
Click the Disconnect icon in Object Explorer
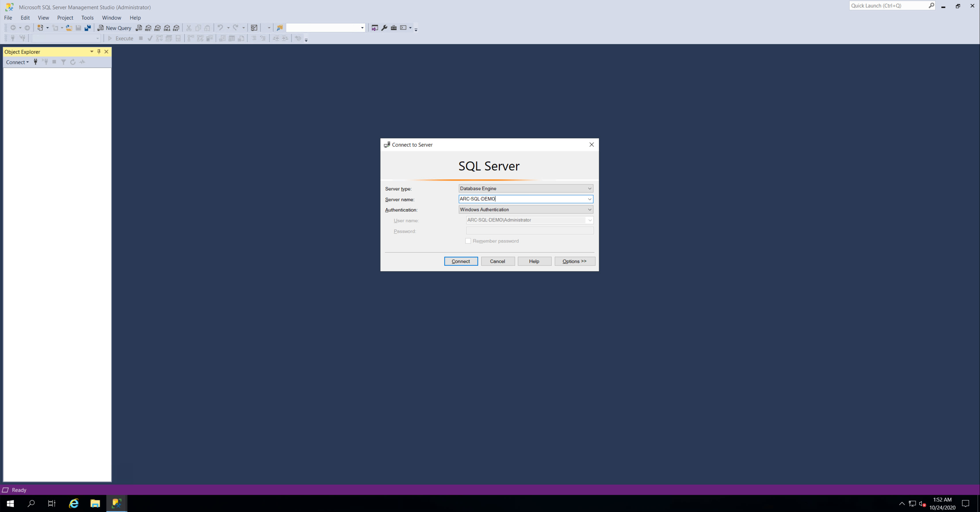(x=45, y=62)
